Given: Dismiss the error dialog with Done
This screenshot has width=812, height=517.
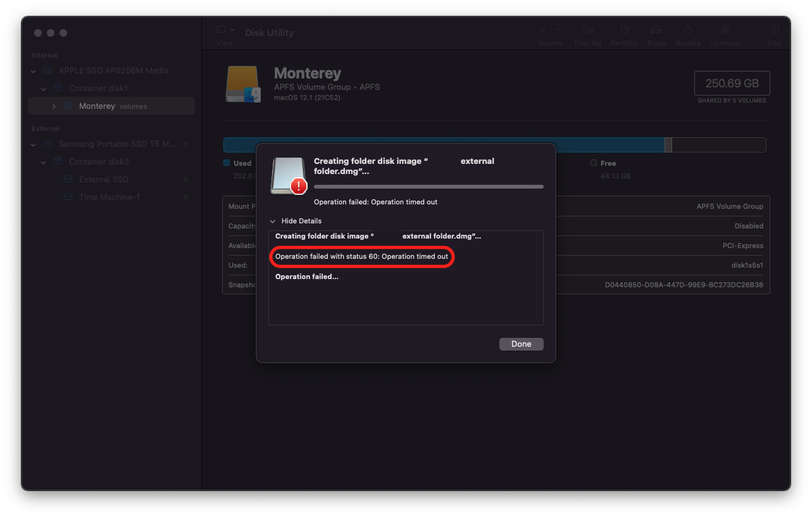Looking at the screenshot, I should 521,344.
